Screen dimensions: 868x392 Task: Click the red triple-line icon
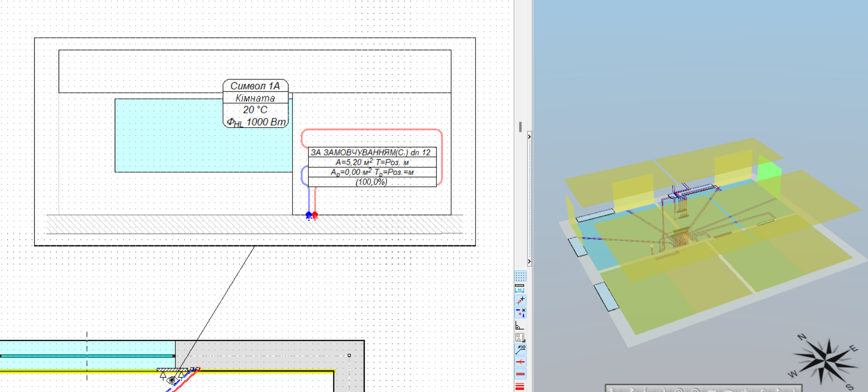[x=520, y=386]
